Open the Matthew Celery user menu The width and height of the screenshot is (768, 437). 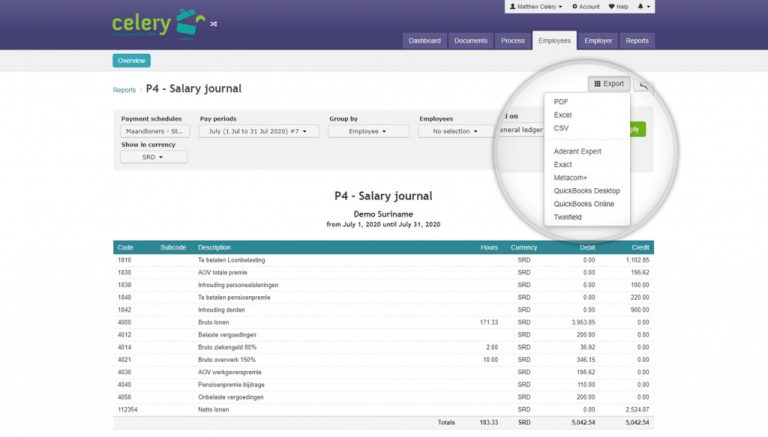[x=536, y=6]
